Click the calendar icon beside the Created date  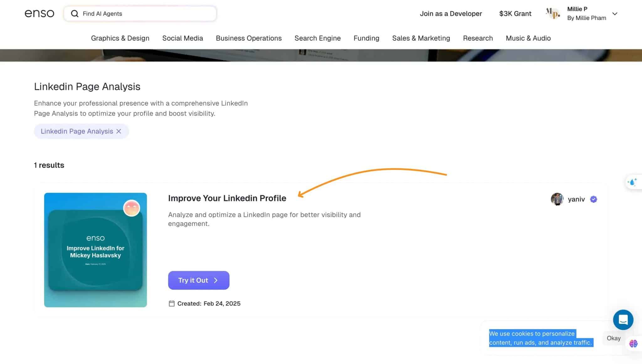point(171,303)
